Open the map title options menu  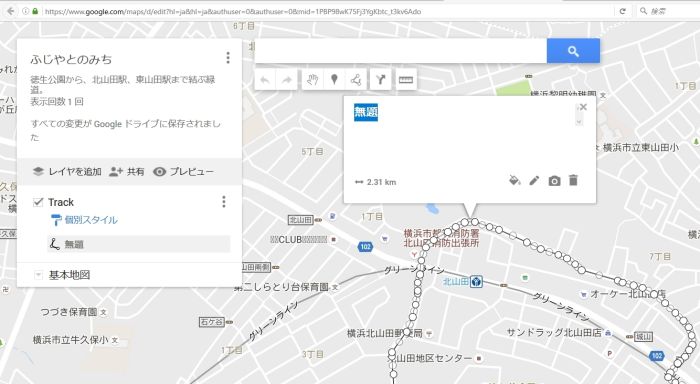228,58
